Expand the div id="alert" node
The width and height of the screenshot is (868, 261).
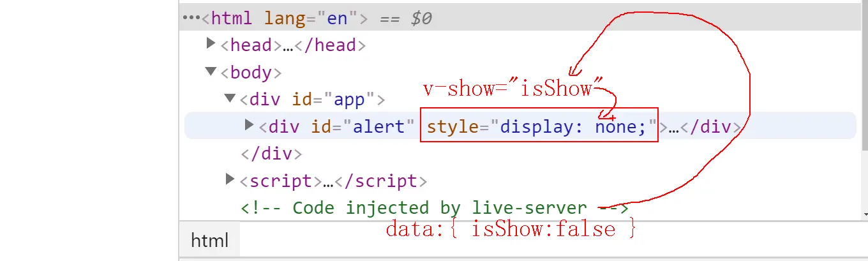[250, 125]
